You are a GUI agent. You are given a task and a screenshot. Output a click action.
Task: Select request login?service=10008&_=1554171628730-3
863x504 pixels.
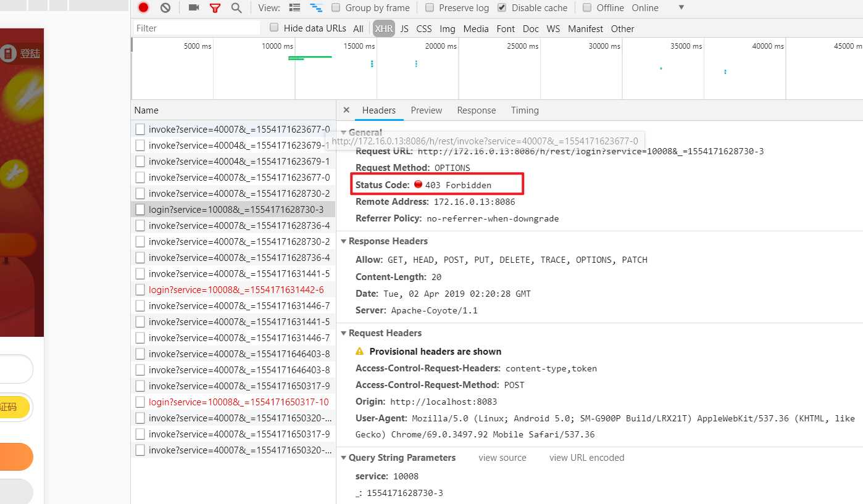[233, 209]
